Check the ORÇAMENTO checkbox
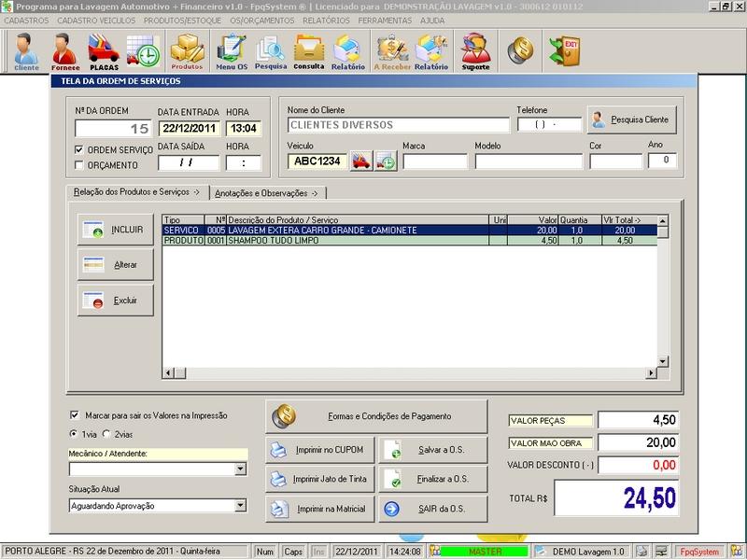 click(x=79, y=165)
